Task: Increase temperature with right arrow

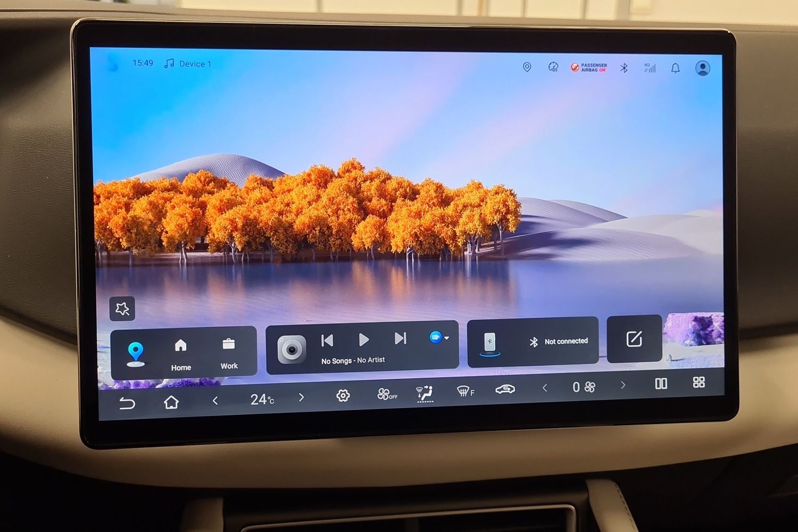Action: [301, 397]
